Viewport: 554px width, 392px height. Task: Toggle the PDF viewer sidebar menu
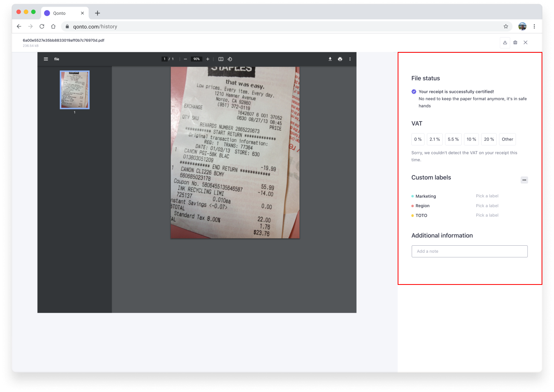46,59
